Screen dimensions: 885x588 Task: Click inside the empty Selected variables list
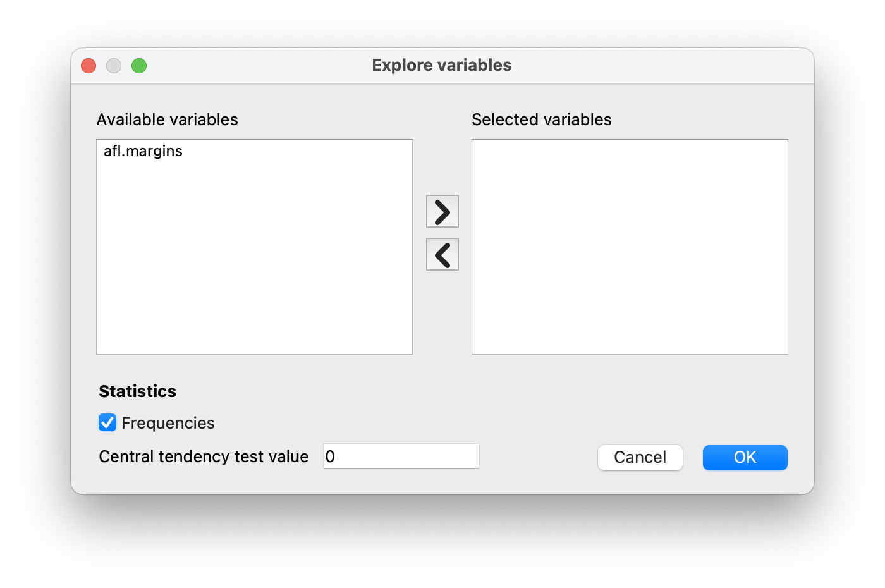[x=629, y=247]
